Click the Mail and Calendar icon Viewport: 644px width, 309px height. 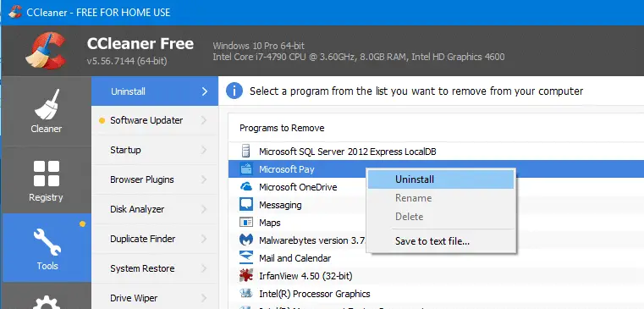click(x=245, y=257)
